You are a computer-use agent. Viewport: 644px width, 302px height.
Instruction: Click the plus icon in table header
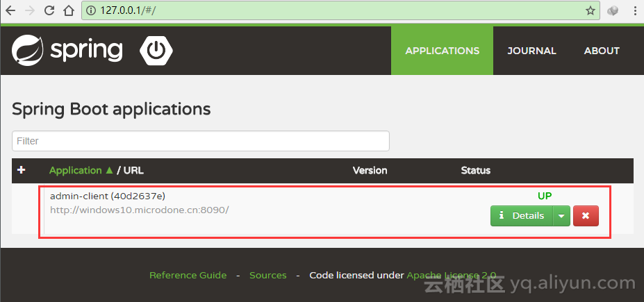point(22,170)
